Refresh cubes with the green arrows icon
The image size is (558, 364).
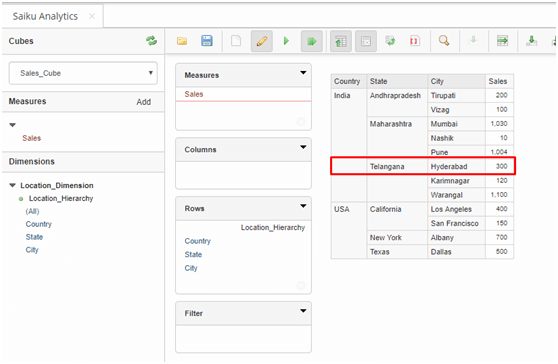pos(152,41)
